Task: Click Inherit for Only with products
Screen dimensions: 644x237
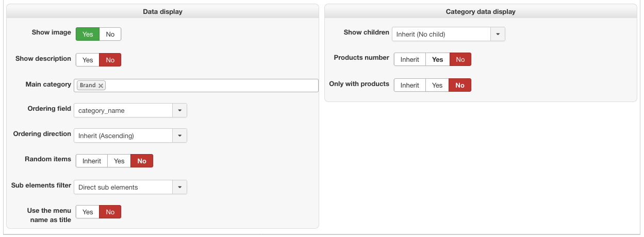Action: pyautogui.click(x=409, y=85)
